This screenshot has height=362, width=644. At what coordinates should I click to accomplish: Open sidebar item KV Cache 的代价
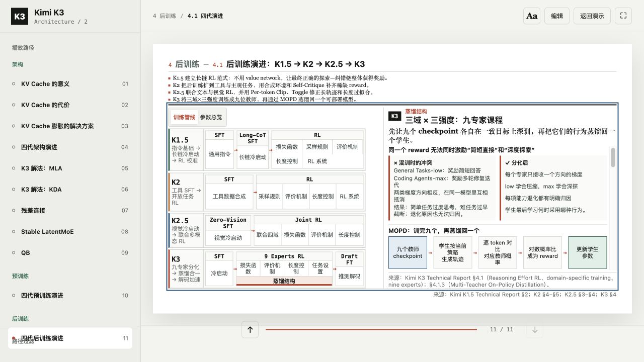coord(70,105)
